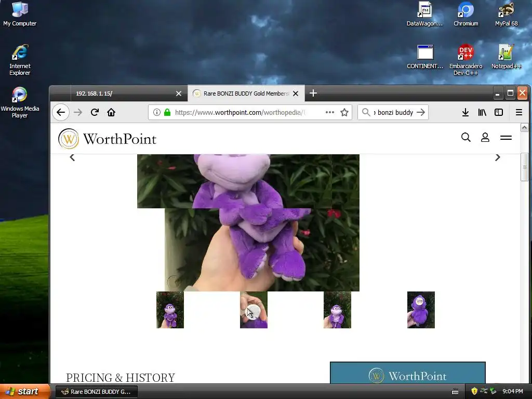Click the magnifier in browser search box
This screenshot has height=399, width=532.
[366, 112]
